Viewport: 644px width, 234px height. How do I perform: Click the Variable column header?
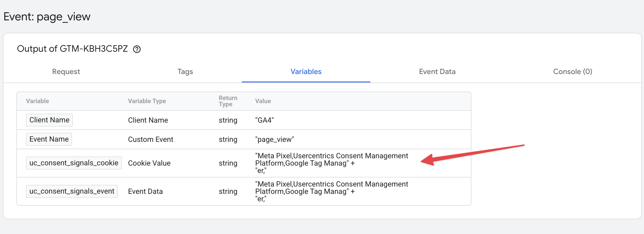pos(37,101)
